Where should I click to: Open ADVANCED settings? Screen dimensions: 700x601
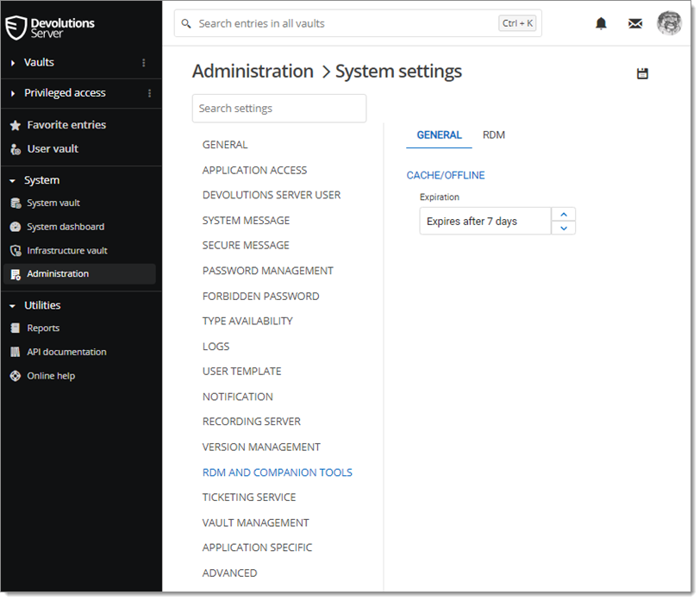229,573
